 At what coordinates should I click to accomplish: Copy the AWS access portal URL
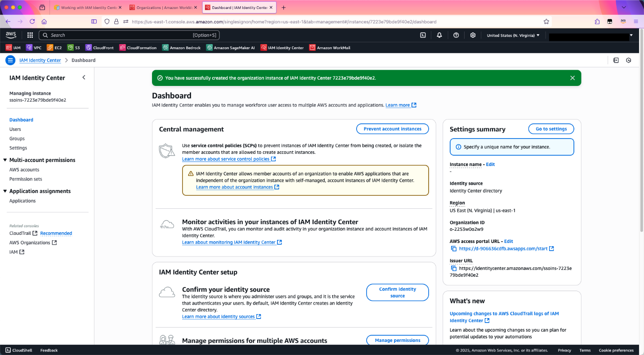coord(454,249)
